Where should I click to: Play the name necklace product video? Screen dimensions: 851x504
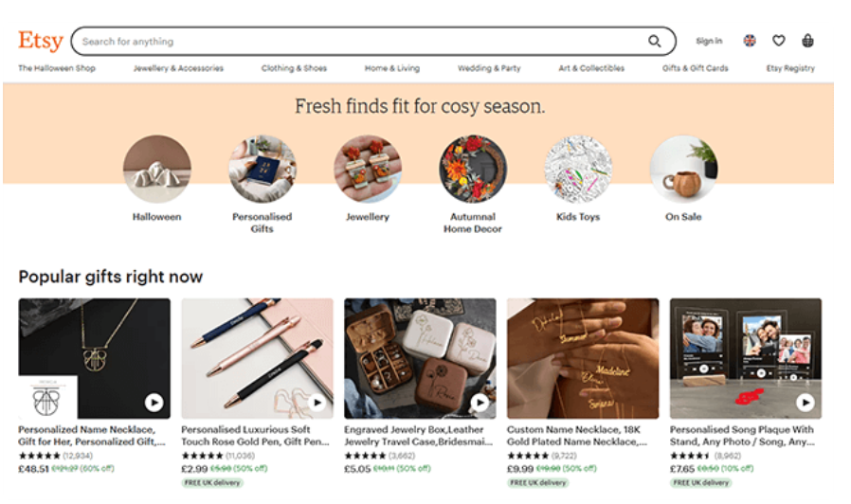(x=154, y=403)
